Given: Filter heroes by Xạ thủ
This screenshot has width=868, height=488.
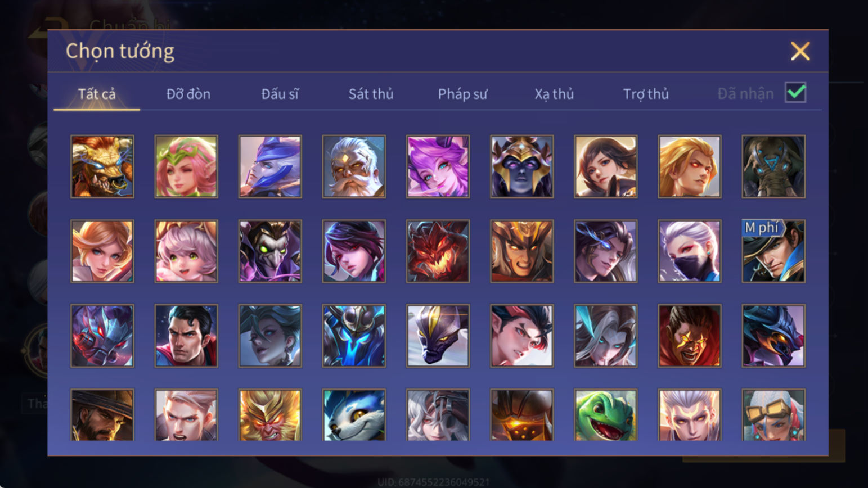Looking at the screenshot, I should point(554,94).
